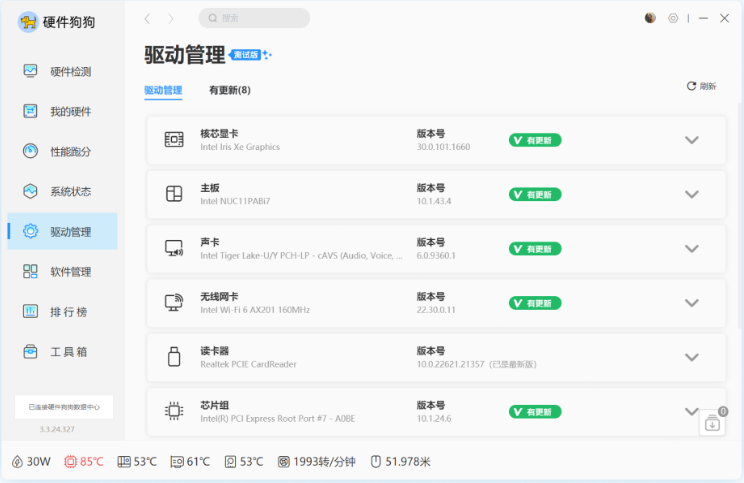Click the 排行榜 chart icon

point(30,311)
